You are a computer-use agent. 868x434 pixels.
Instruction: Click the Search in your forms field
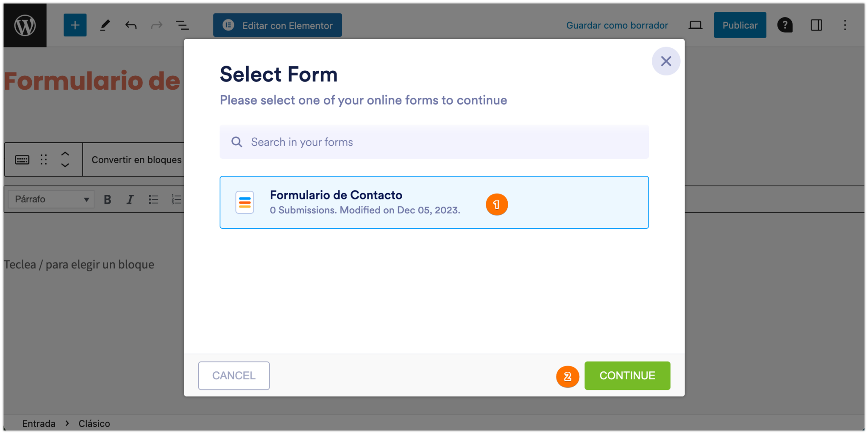(x=434, y=142)
